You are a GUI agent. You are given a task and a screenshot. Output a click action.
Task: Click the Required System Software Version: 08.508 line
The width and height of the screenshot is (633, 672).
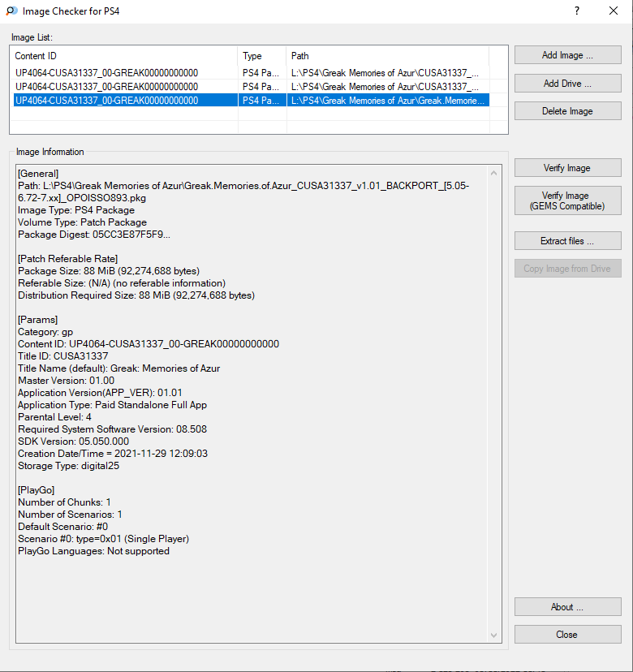pos(112,429)
